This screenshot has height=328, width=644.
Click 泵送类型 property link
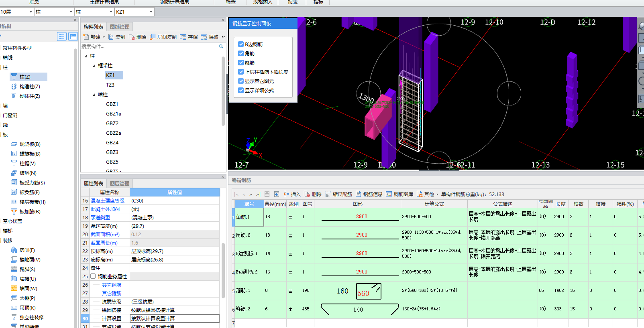pos(100,218)
